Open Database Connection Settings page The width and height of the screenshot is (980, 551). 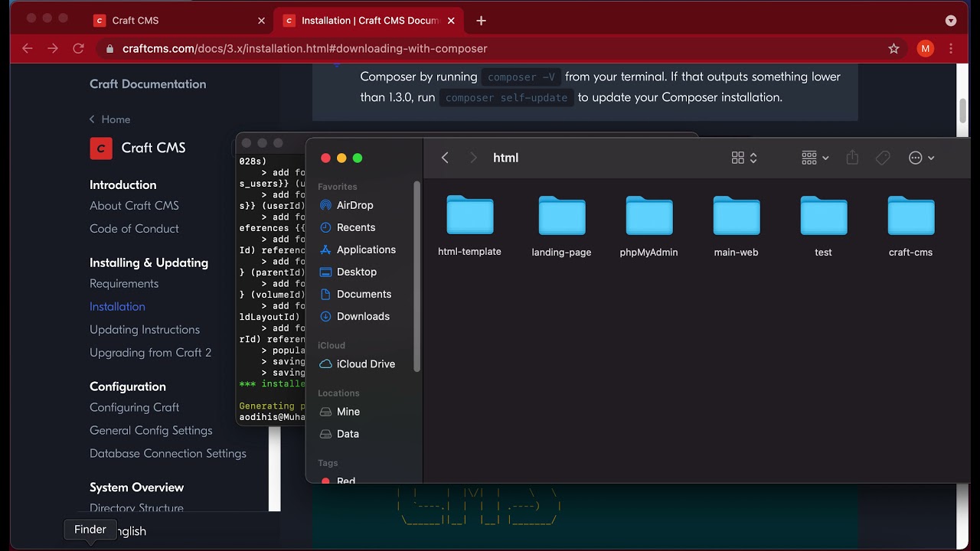tap(168, 453)
